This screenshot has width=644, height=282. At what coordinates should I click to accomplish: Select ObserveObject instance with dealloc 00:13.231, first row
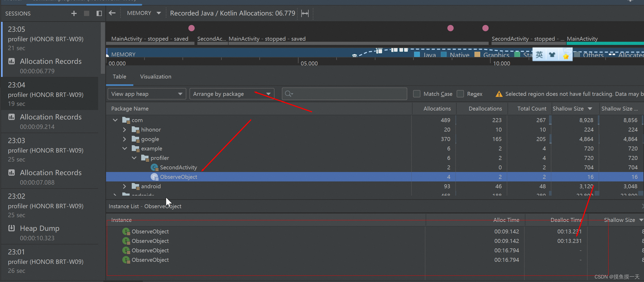click(x=375, y=232)
